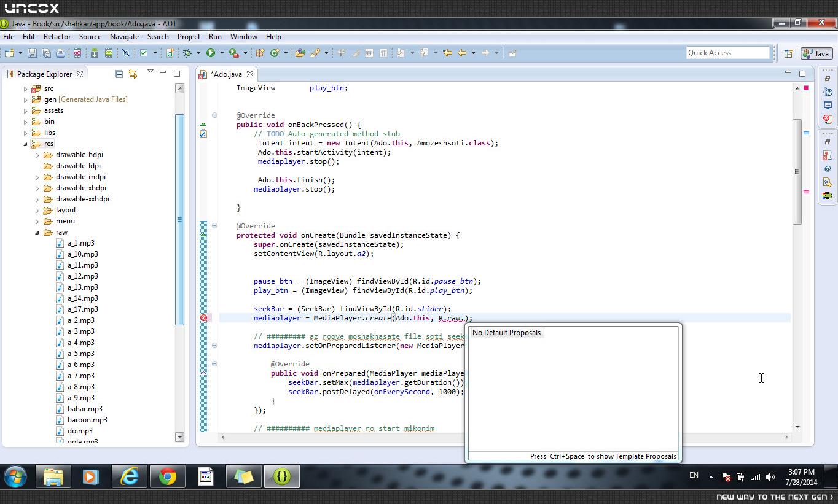838x504 pixels.
Task: Click the Search flashlight icon in toolbar
Action: (315, 53)
